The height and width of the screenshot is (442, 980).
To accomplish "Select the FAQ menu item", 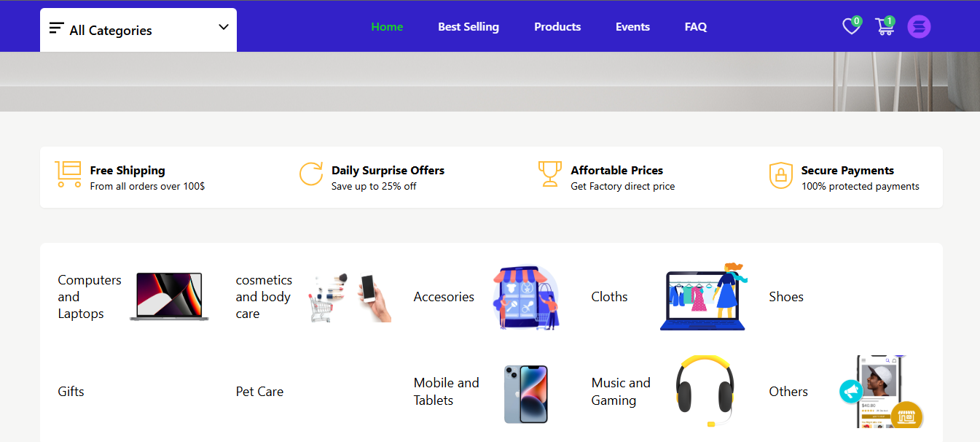I will [x=696, y=27].
